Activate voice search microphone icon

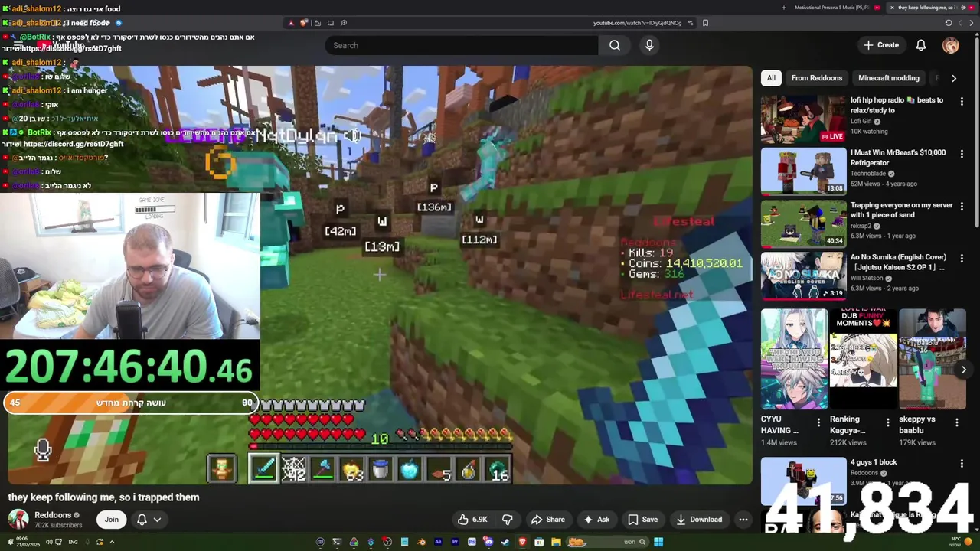(x=649, y=45)
